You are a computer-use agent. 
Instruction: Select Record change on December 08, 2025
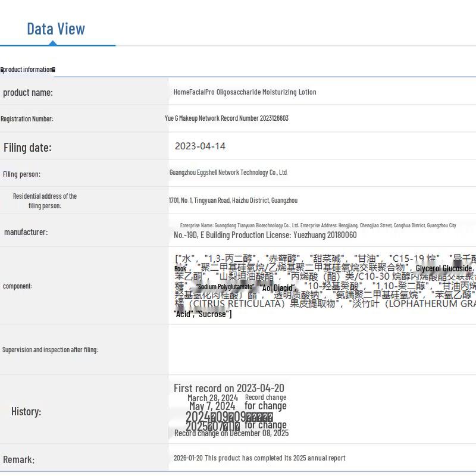click(x=231, y=433)
